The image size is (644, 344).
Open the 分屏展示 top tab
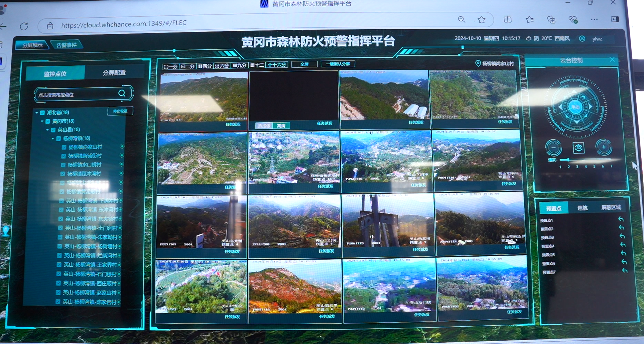pos(32,45)
